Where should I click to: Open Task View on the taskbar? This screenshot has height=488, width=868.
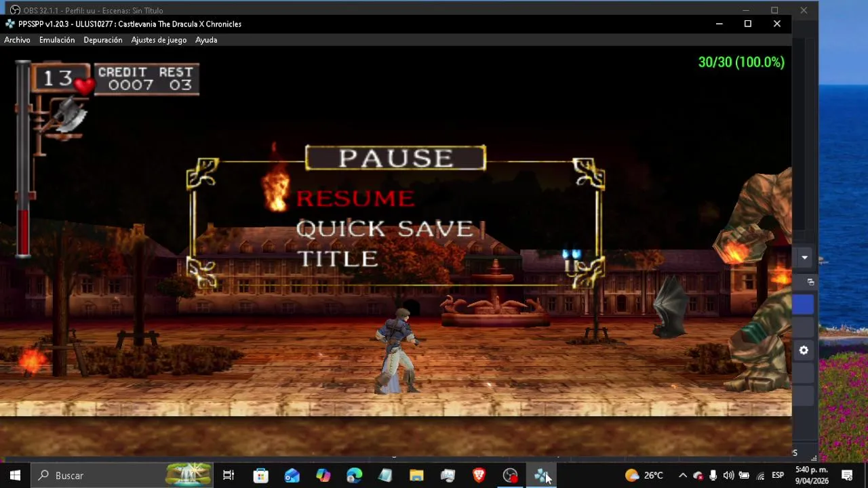(x=229, y=475)
